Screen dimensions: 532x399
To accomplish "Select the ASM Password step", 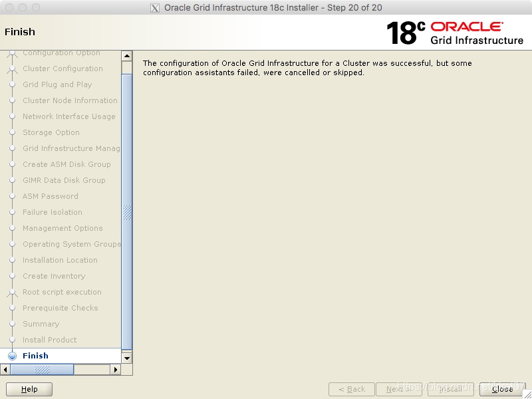I will (51, 196).
